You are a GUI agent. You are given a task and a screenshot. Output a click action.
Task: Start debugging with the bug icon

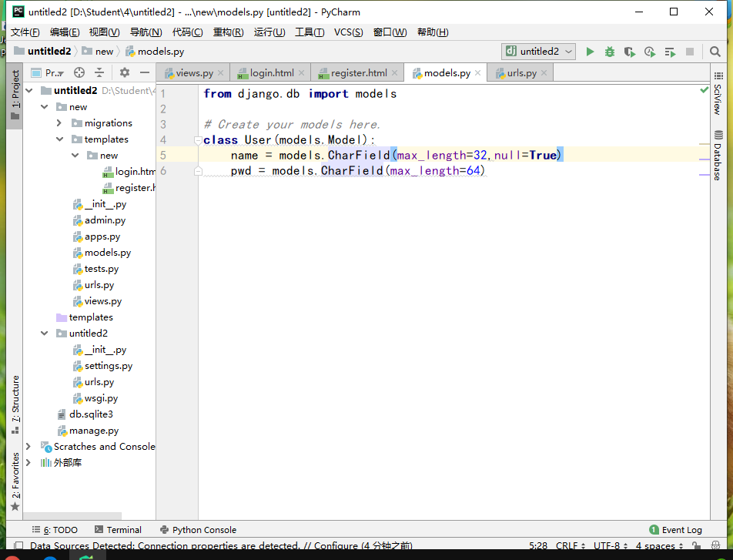610,52
